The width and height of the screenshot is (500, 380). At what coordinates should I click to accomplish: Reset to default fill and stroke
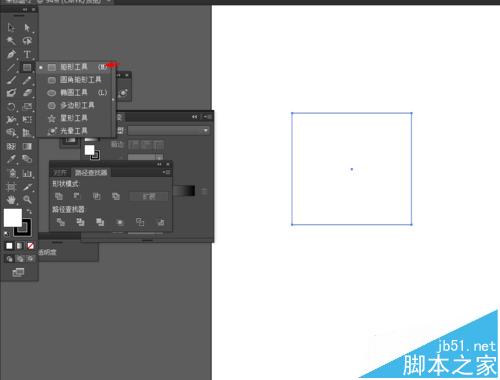coord(7,234)
